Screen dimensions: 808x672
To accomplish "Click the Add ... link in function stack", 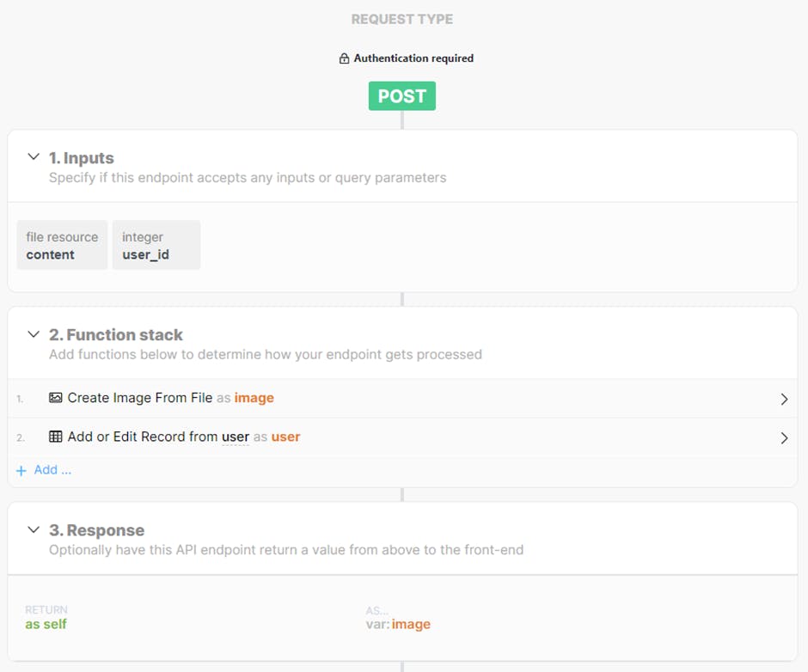I will coord(52,470).
